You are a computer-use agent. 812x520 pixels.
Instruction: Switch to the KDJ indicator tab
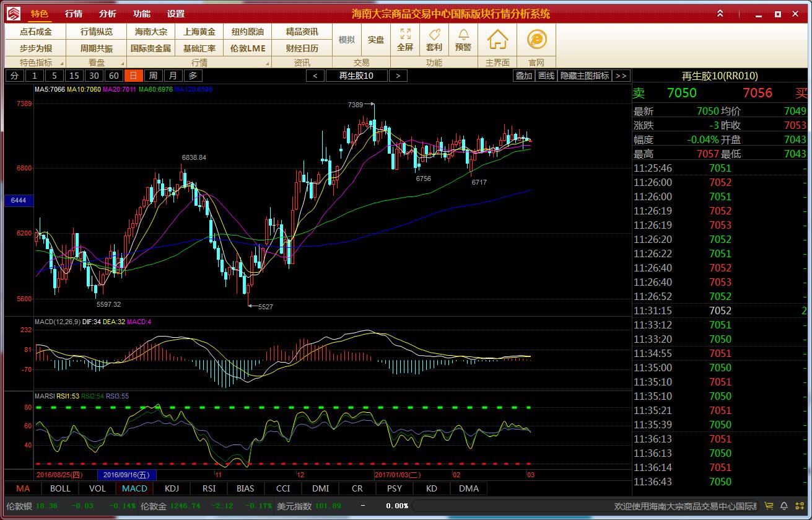tap(172, 488)
